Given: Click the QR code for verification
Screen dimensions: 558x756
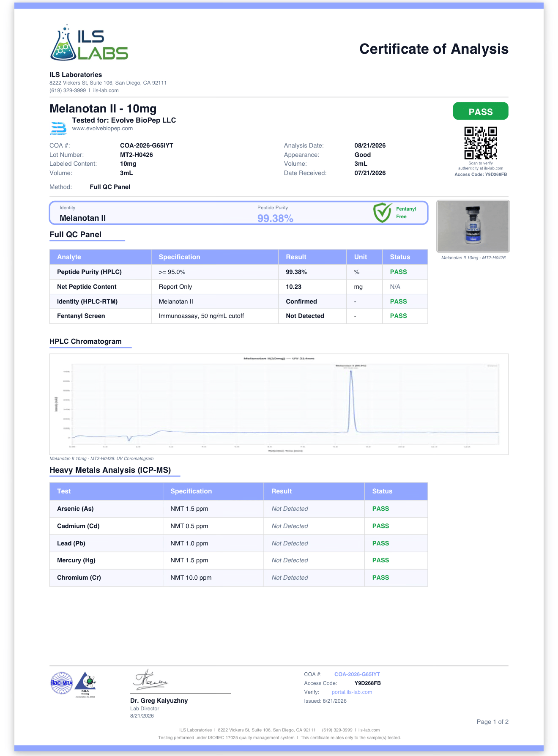Looking at the screenshot, I should point(481,143).
